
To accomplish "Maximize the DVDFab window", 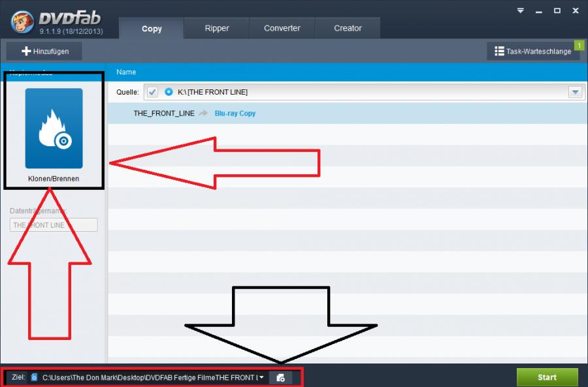I will pos(557,11).
